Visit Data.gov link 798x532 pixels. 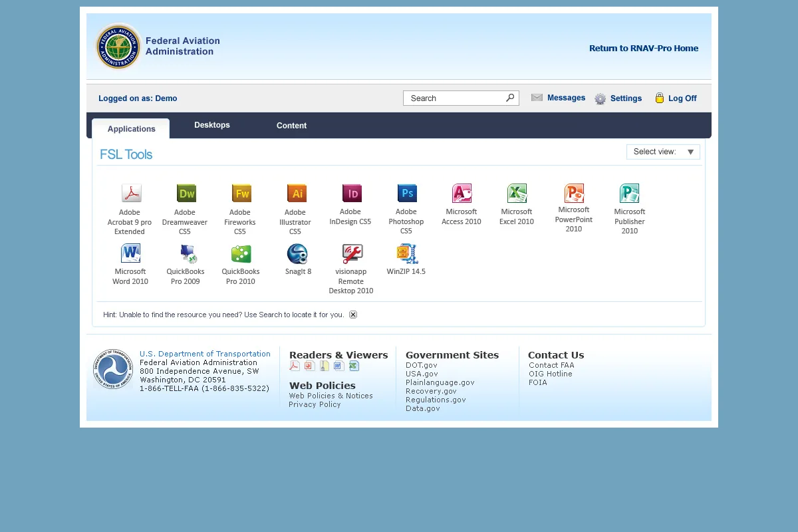[423, 408]
